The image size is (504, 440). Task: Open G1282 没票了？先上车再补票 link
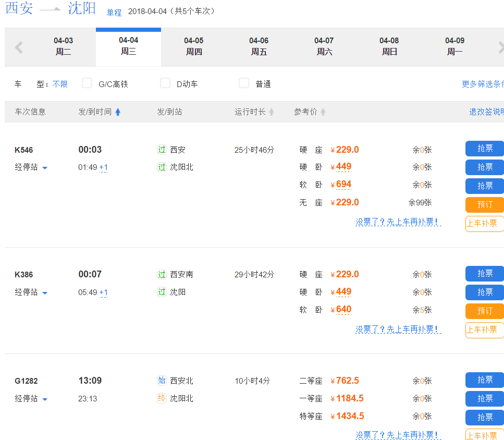[398, 435]
